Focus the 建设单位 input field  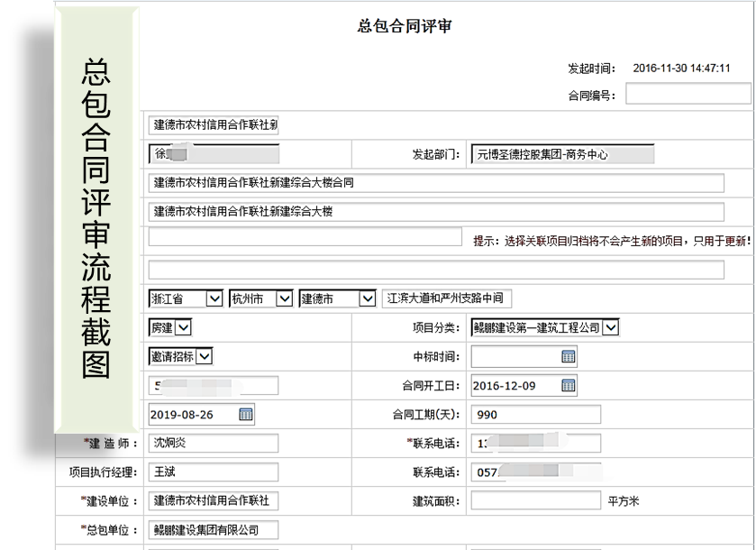(x=214, y=500)
